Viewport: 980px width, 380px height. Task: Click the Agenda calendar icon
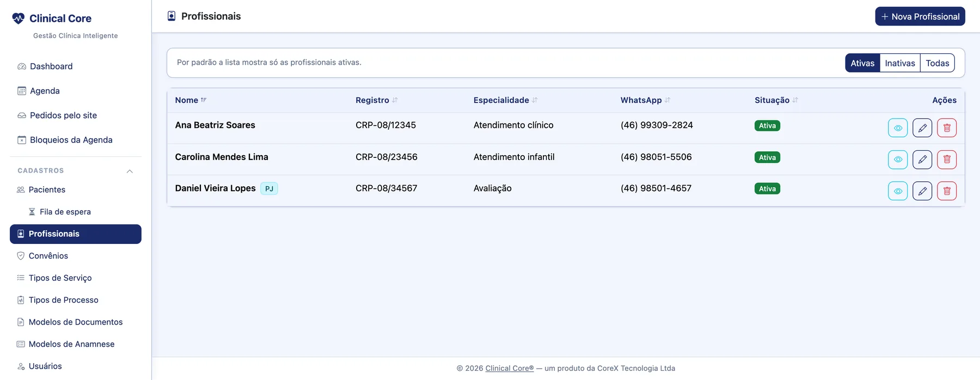tap(22, 91)
